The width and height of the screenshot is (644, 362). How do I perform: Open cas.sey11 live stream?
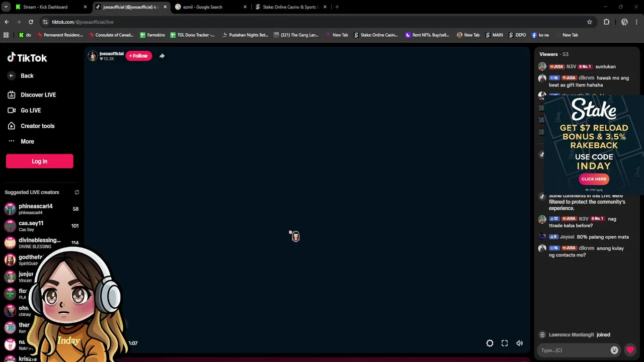tap(41, 226)
